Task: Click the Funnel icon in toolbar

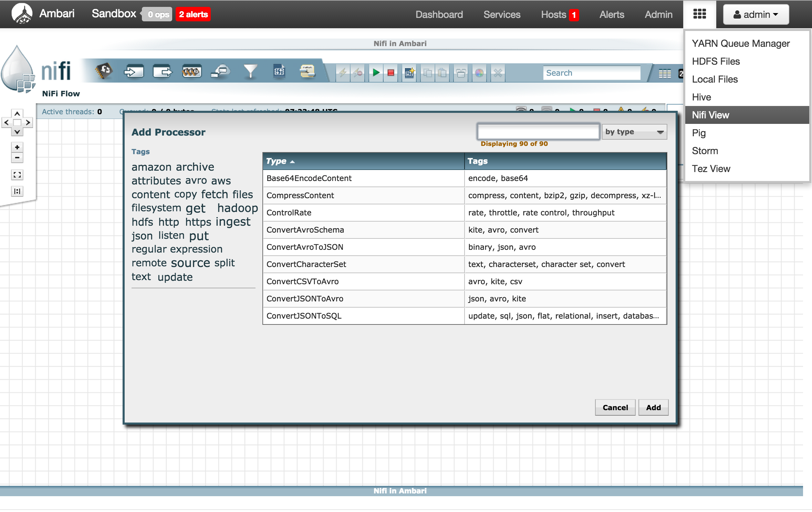Action: click(250, 72)
